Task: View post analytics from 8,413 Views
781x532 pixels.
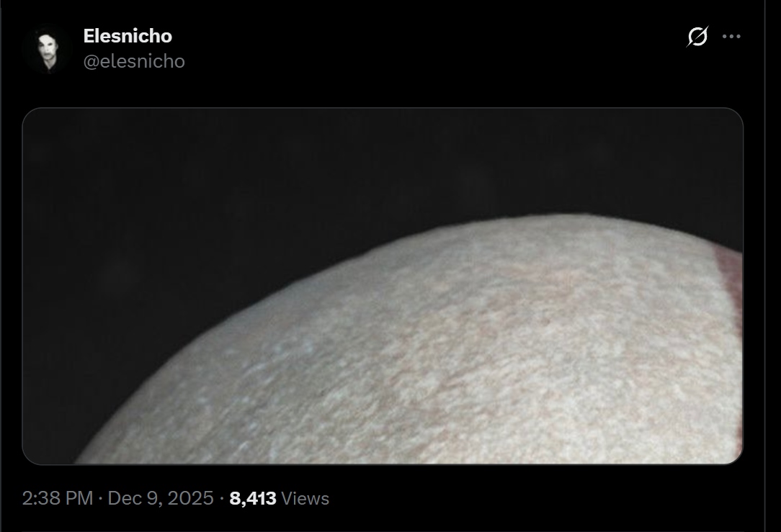Action: click(x=279, y=498)
